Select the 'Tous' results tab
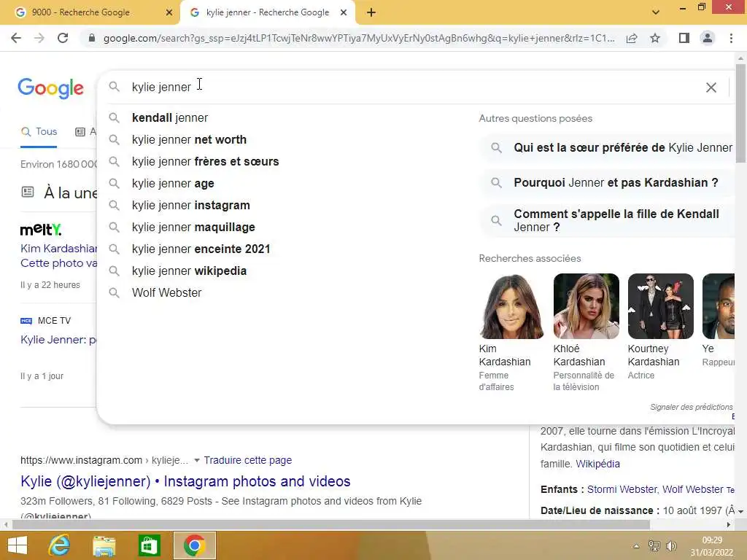The image size is (747, 560). point(39,131)
